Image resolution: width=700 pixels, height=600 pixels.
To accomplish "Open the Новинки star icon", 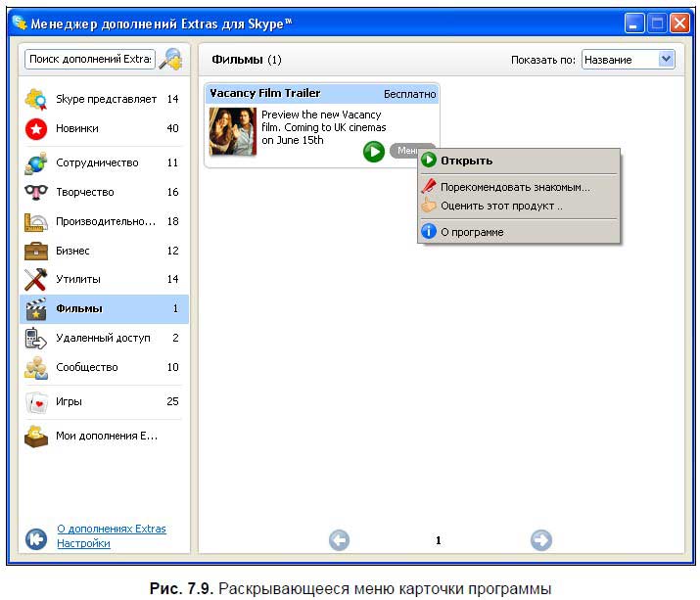I will (x=36, y=128).
